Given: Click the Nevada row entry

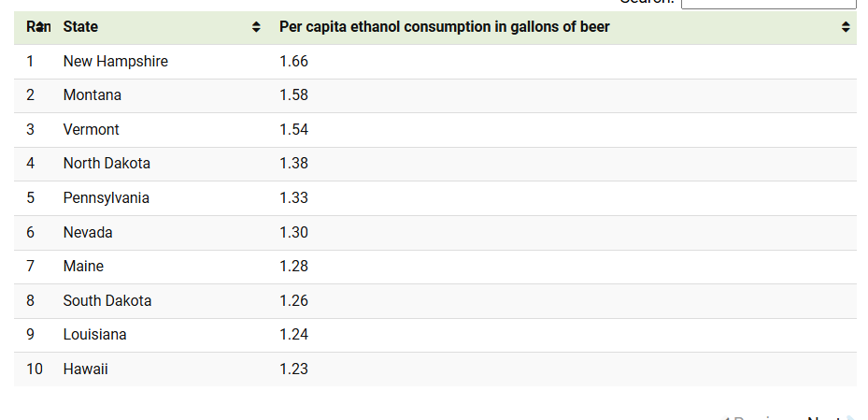Looking at the screenshot, I should pyautogui.click(x=88, y=233).
